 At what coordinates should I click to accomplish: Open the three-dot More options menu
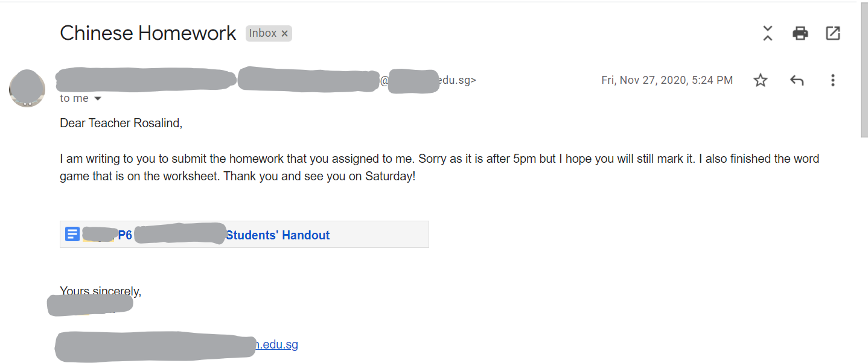(833, 80)
